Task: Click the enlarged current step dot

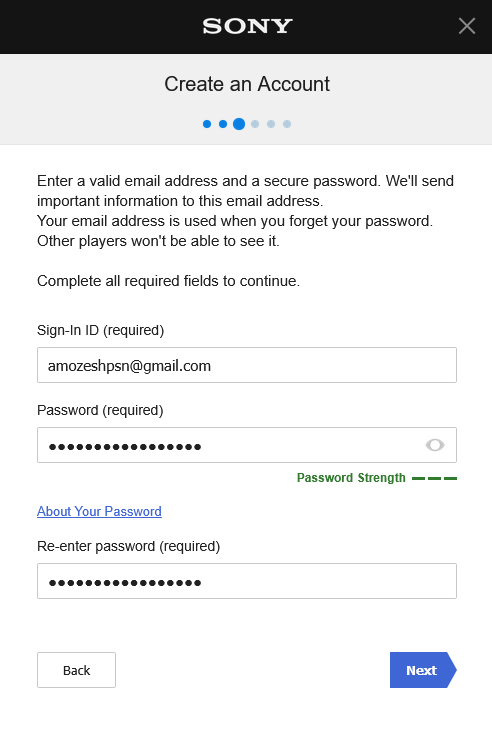Action: (239, 124)
